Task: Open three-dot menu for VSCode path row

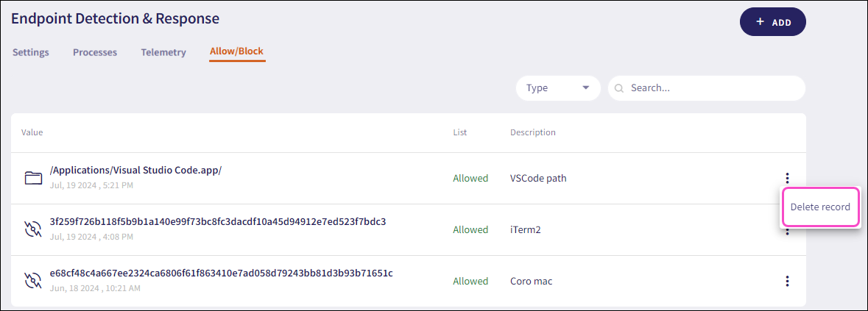Action: pyautogui.click(x=787, y=178)
